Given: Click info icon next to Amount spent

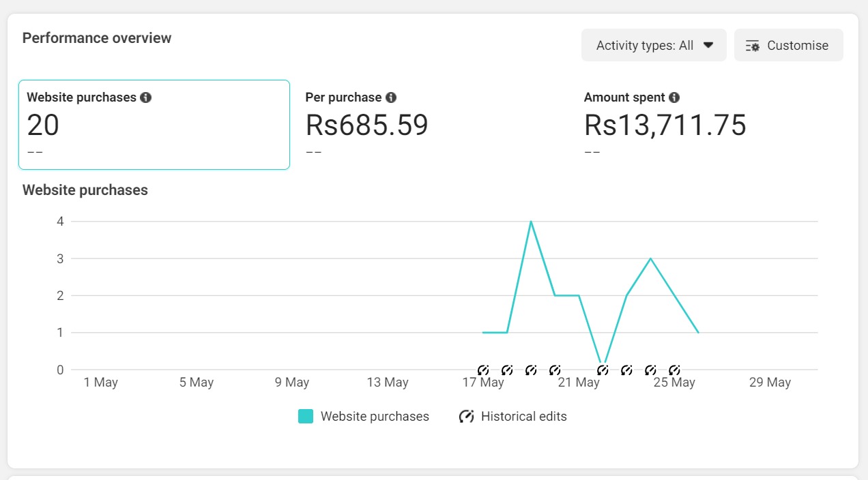Looking at the screenshot, I should tap(674, 97).
